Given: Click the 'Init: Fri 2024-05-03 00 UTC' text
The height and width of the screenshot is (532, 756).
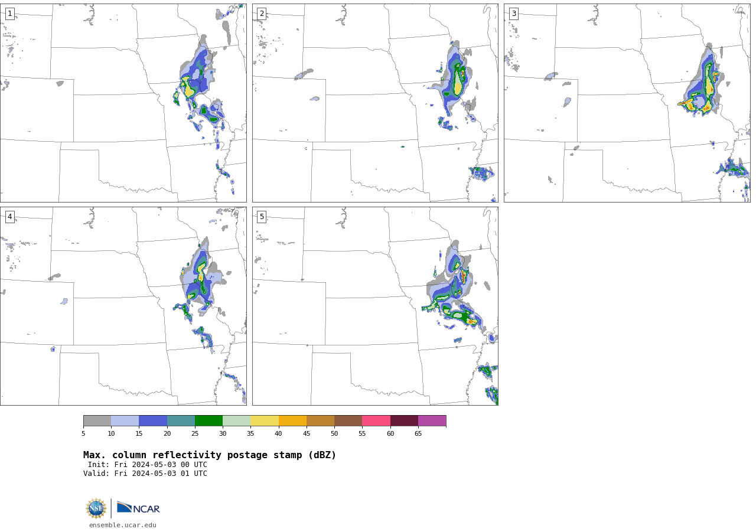Looking at the screenshot, I should click(148, 465).
